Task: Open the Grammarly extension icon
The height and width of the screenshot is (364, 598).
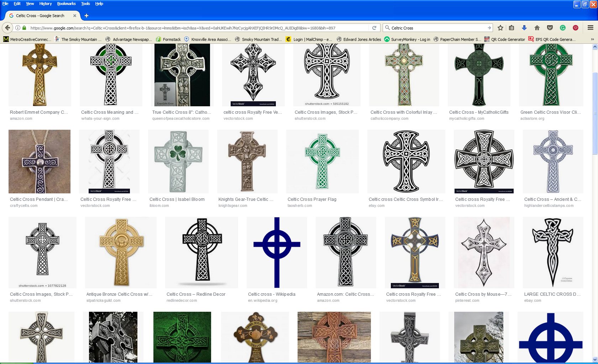Action: point(563,28)
